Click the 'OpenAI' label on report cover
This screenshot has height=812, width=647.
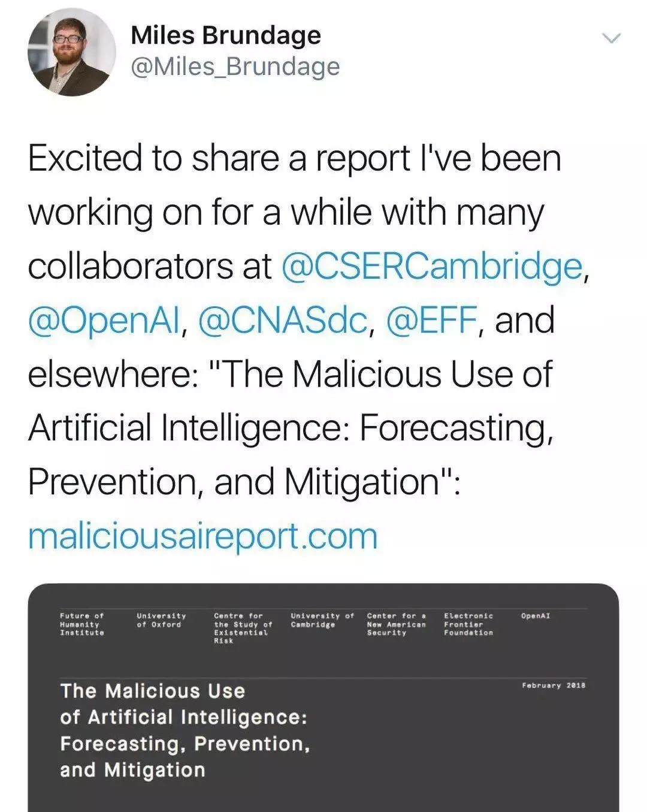[x=536, y=615]
